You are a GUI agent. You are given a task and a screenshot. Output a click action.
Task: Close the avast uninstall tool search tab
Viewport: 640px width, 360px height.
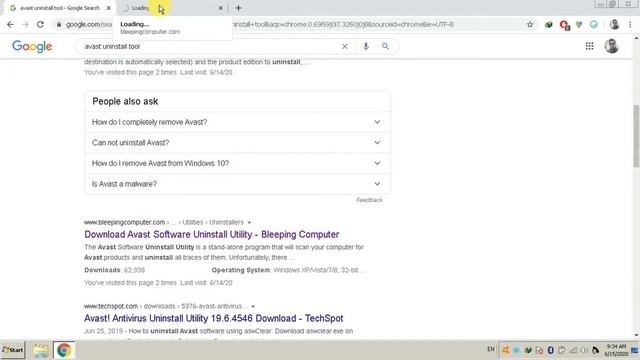click(109, 8)
